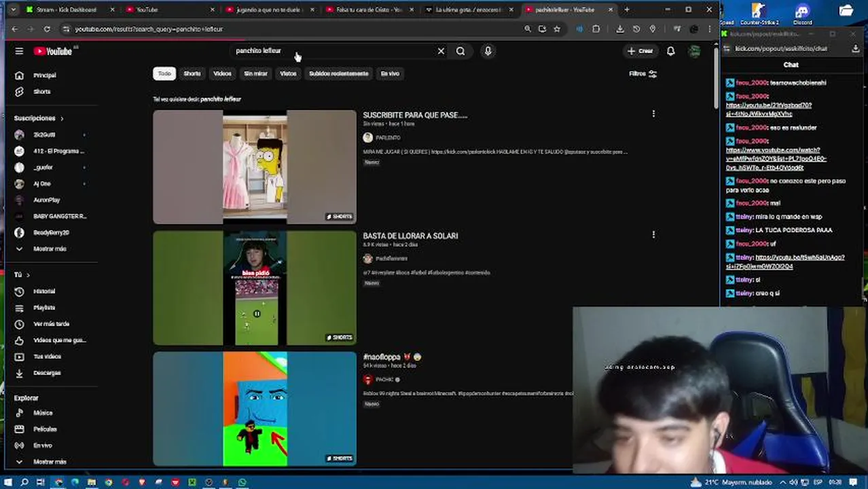Screen dimensions: 868x489
Task: Open the Homer Simpson short thumbnail
Action: 255,167
